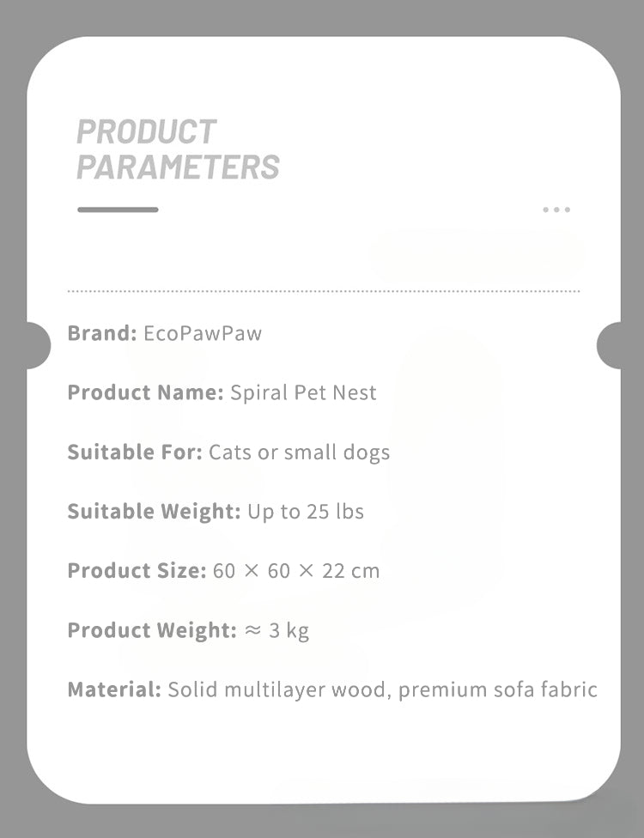
Task: Click the "Cats or small dogs" value
Action: coord(299,452)
